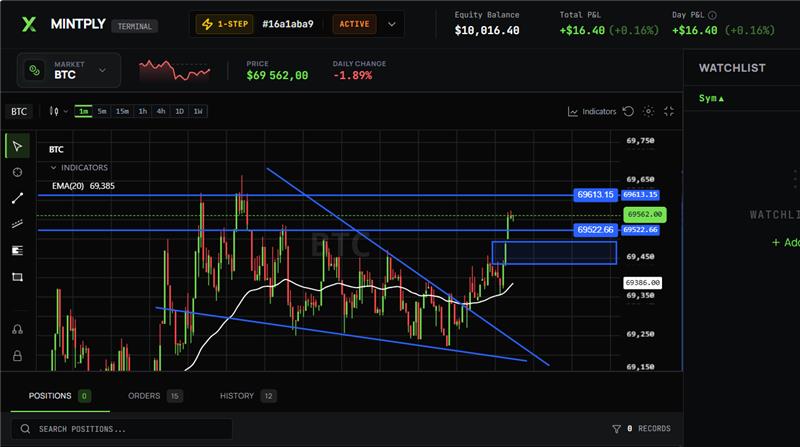
Task: Select the trend line drawing tool
Action: [x=17, y=198]
